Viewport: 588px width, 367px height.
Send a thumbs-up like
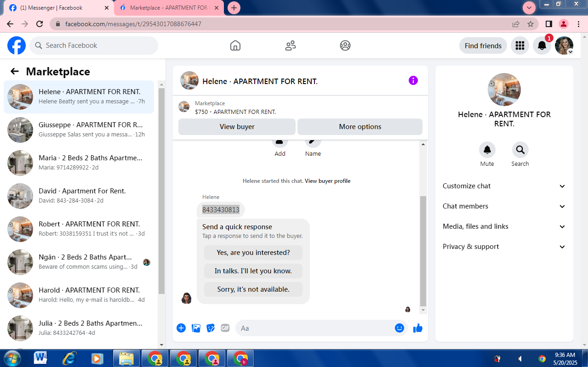point(417,328)
